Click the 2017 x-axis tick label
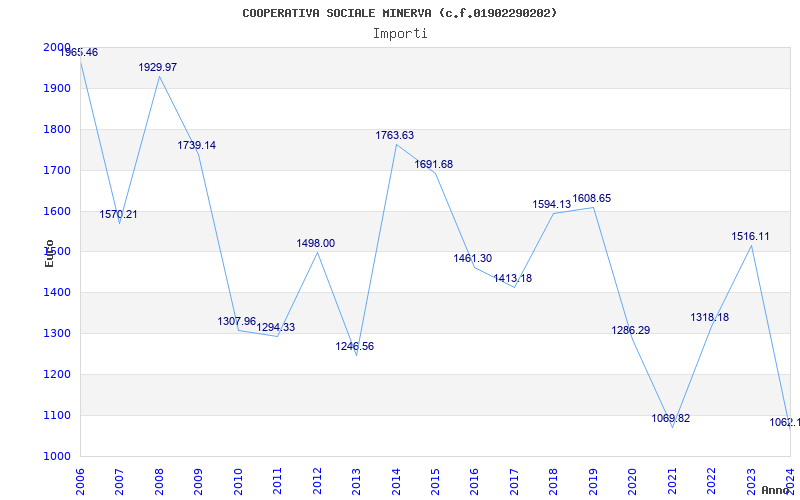This screenshot has width=800, height=500. 514,481
